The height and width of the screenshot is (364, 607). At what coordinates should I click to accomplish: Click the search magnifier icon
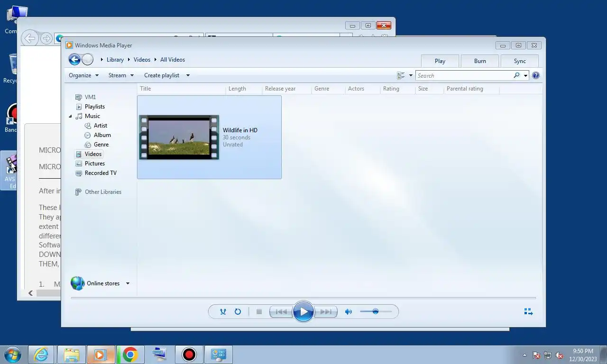point(516,75)
